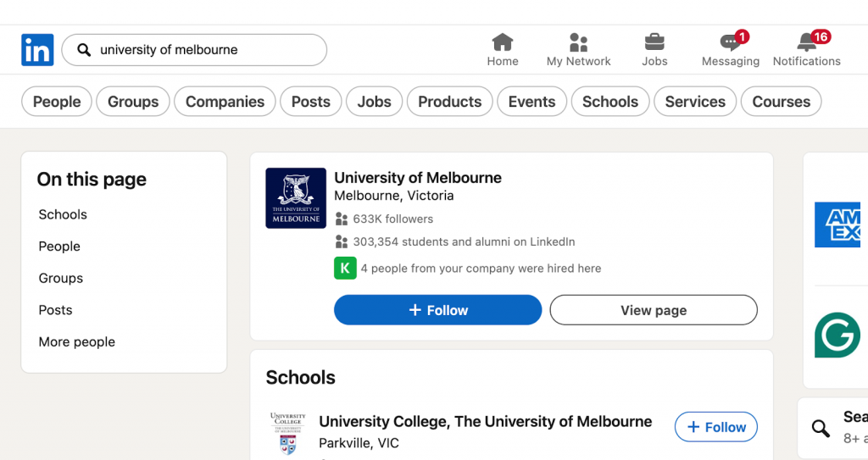Viewport: 868px width, 460px height.
Task: Filter results by Companies
Action: click(225, 102)
